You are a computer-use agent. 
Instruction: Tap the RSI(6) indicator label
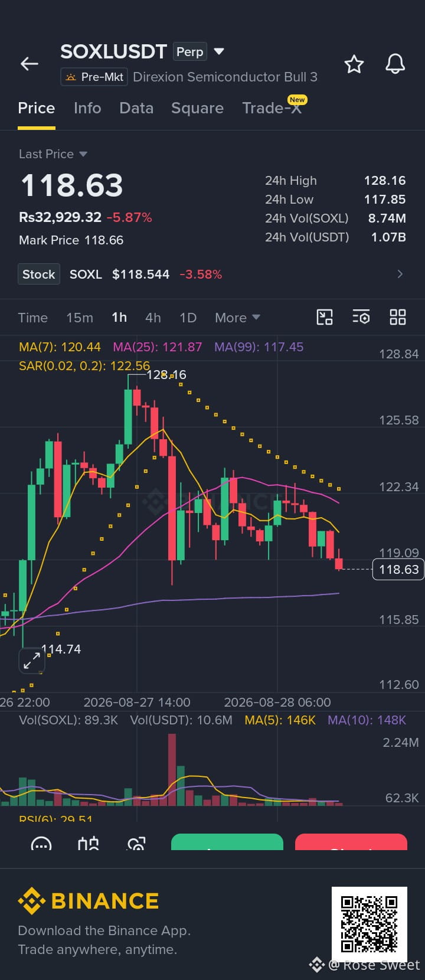55,818
